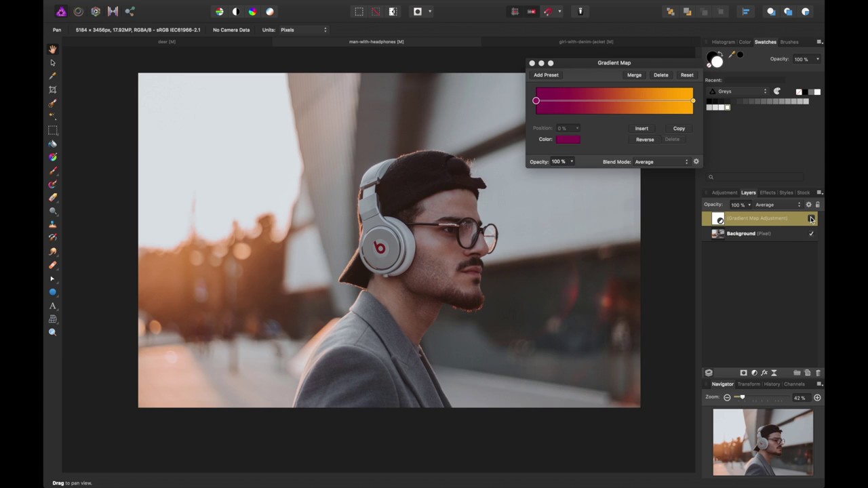
Task: Select the Photo persona icon
Action: tap(61, 12)
